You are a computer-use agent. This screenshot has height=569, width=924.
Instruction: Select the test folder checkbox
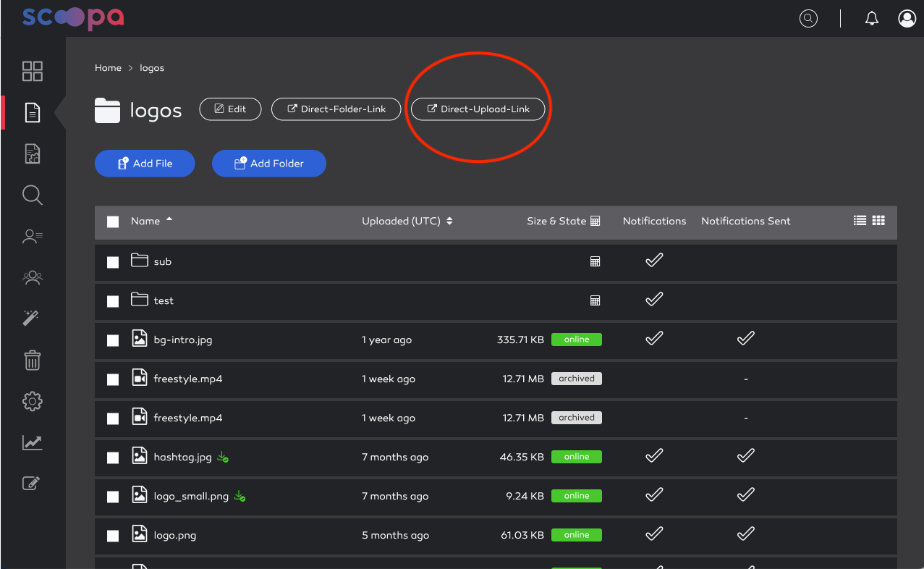point(113,301)
